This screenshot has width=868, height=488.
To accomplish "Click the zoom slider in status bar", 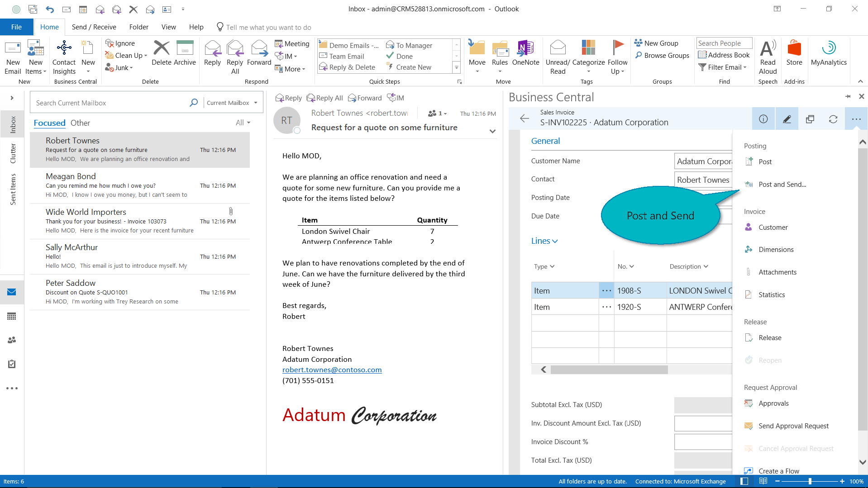I will 810,481.
